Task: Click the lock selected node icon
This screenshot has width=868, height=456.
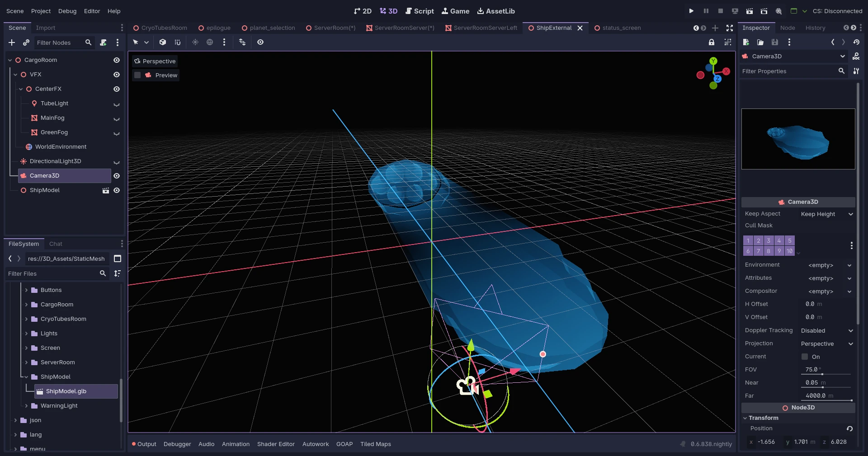Action: click(712, 42)
